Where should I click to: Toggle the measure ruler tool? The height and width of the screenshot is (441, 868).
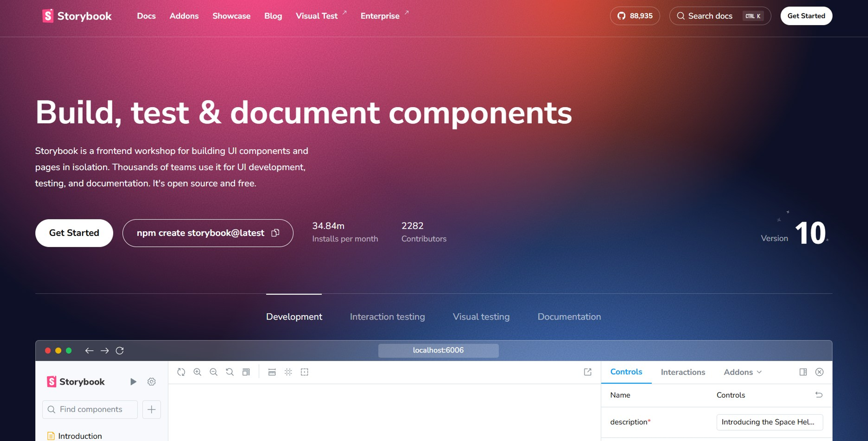(271, 372)
